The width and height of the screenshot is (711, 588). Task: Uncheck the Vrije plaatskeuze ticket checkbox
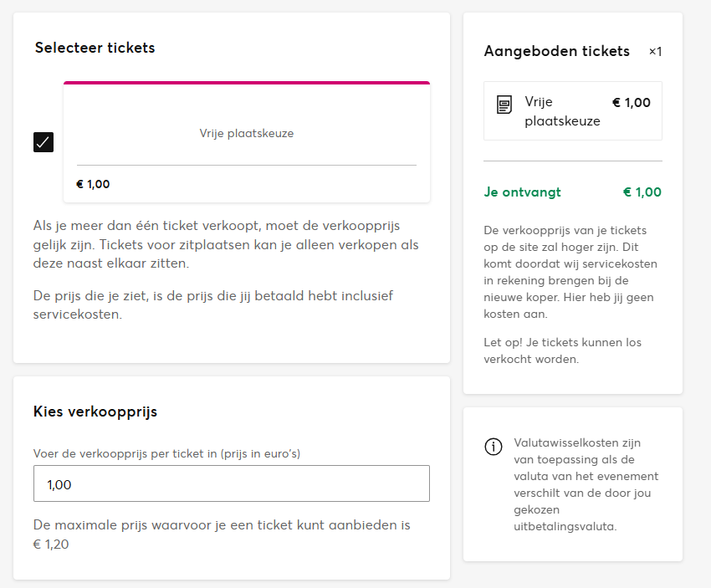pyautogui.click(x=43, y=142)
